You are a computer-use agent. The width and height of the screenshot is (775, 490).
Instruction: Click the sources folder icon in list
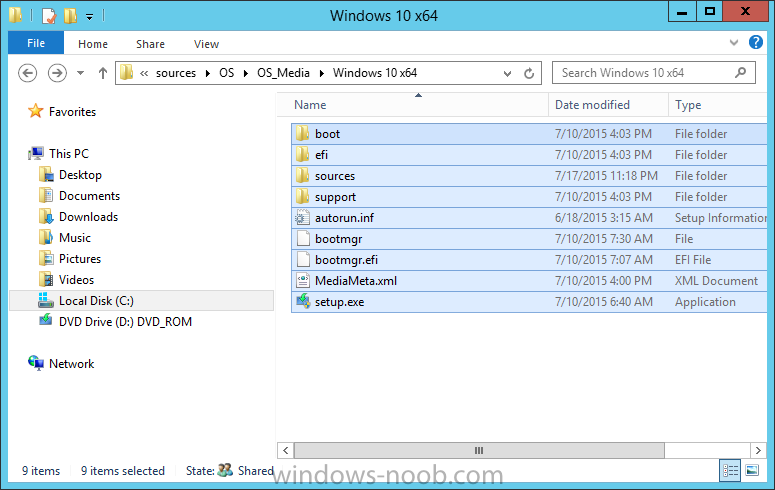302,176
